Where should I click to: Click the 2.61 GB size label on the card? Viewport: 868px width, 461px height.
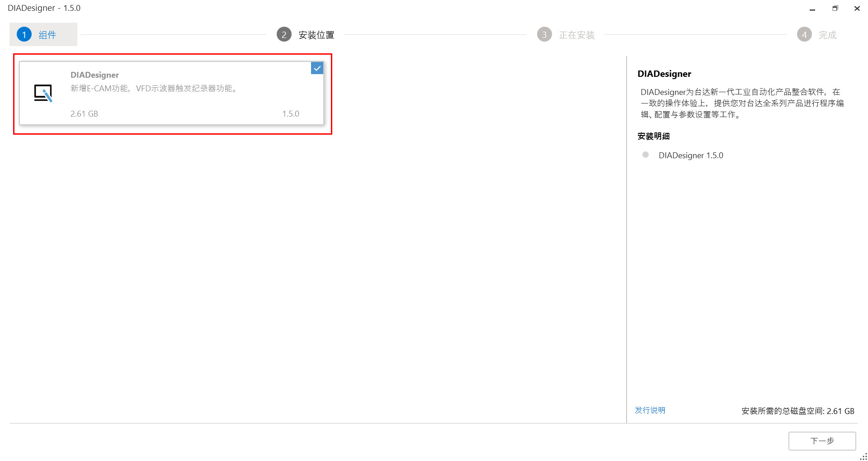click(84, 113)
